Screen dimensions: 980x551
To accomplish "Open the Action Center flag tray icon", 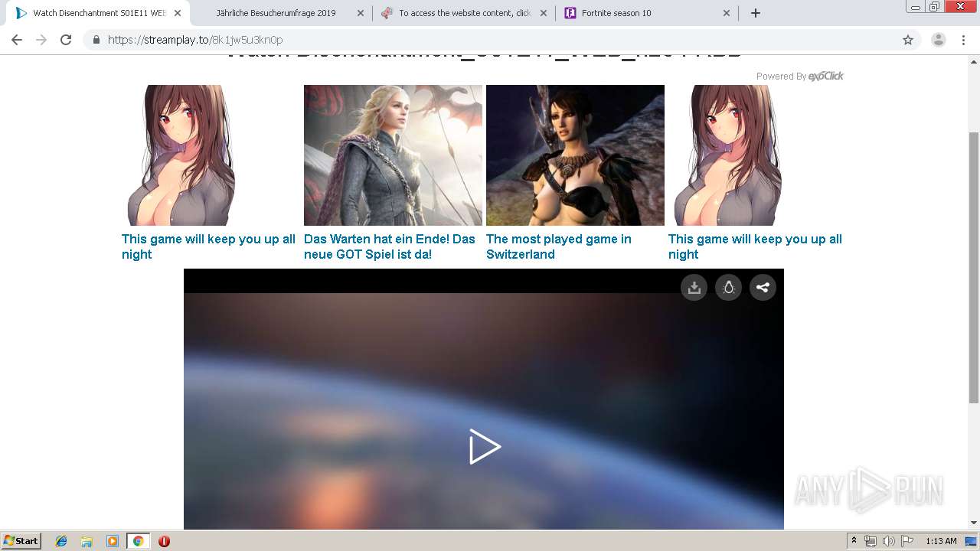I will [907, 541].
